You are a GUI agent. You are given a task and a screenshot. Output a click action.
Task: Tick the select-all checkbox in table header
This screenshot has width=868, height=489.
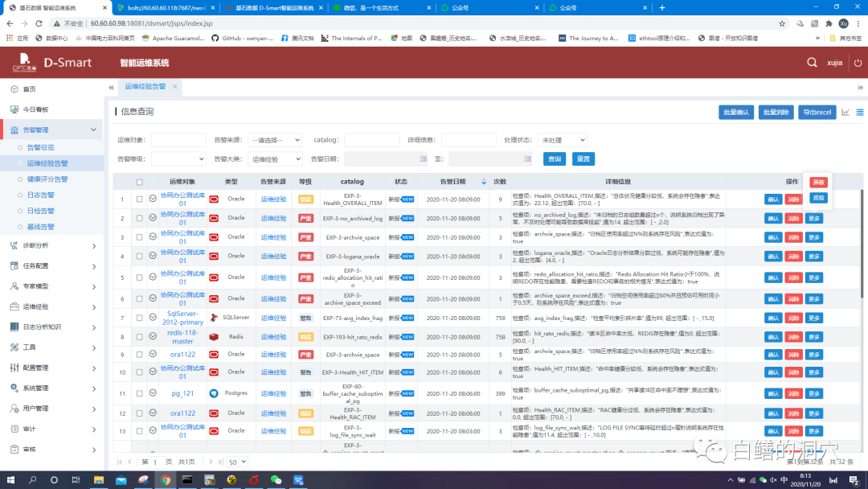click(x=140, y=182)
